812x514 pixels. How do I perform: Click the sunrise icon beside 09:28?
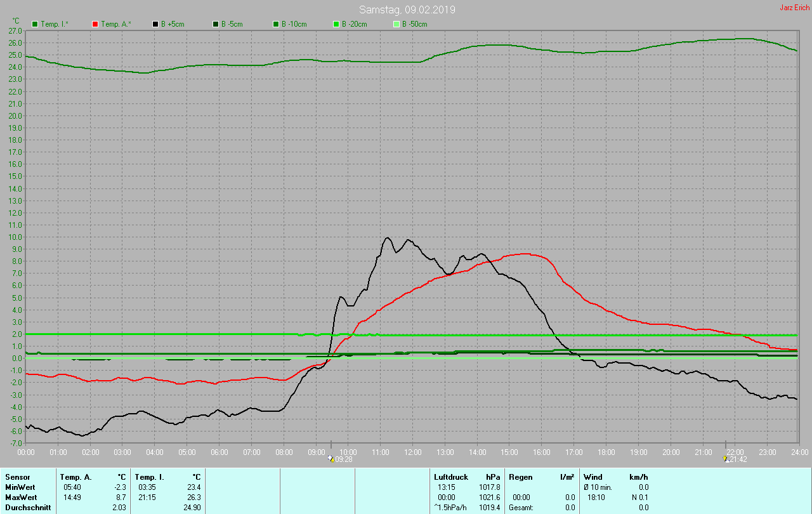[x=330, y=458]
